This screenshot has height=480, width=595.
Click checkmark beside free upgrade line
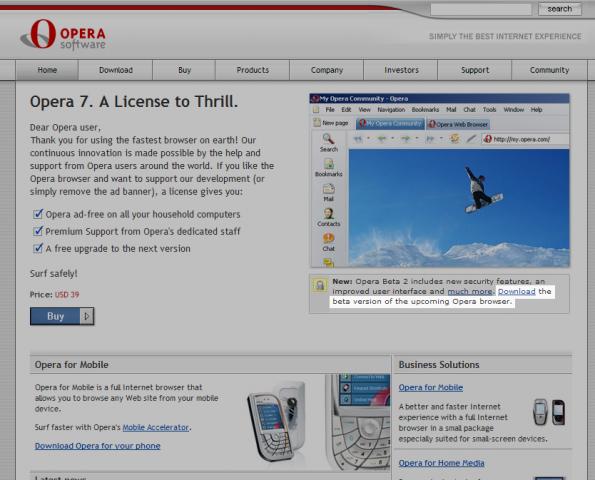[38, 248]
